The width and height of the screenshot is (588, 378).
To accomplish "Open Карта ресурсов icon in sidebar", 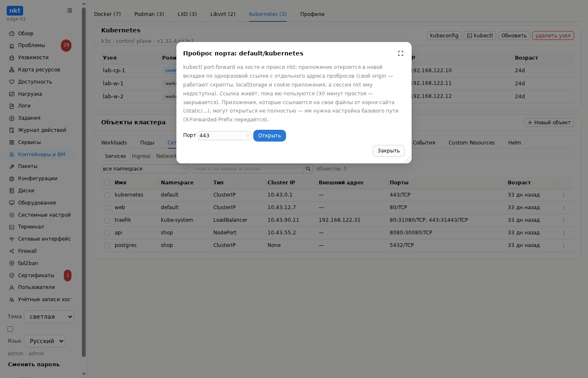I will coord(12,70).
